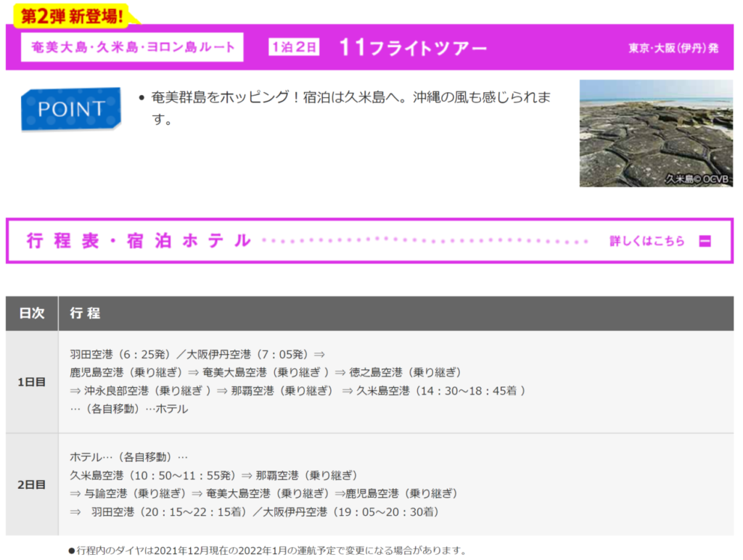Collapse the 行程表・宿泊ホテル section header
743x560 pixels.
(138, 241)
